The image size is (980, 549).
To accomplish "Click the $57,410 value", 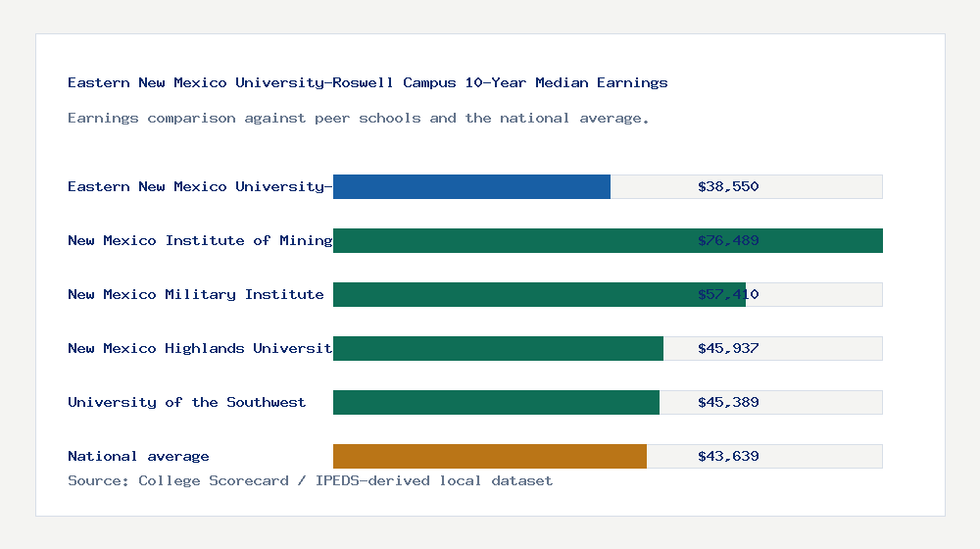I will [x=728, y=294].
